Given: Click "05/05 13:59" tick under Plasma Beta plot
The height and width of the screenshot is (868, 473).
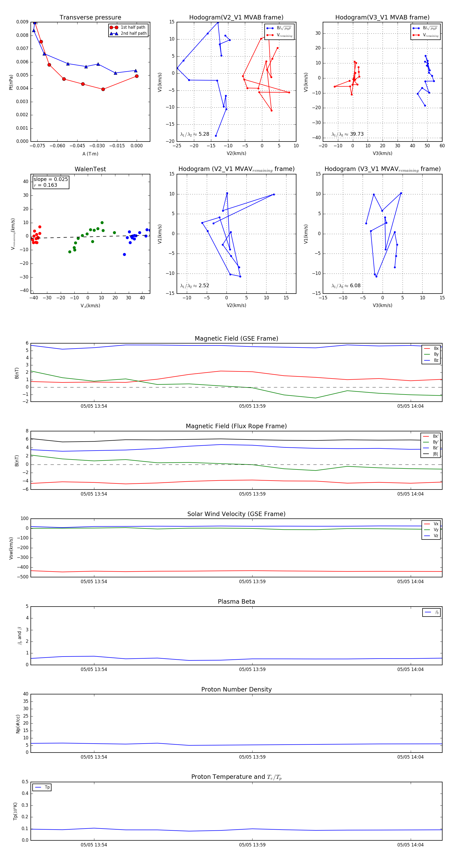Looking at the screenshot, I should 252,669.
